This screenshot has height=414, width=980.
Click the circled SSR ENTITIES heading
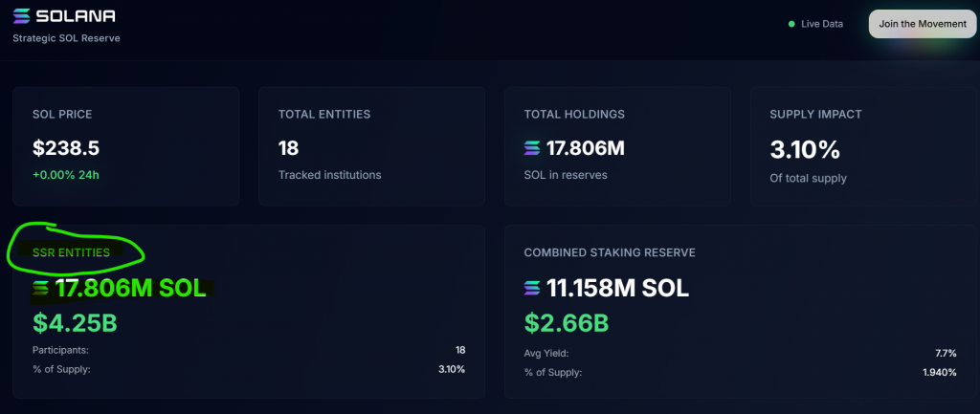pos(71,252)
